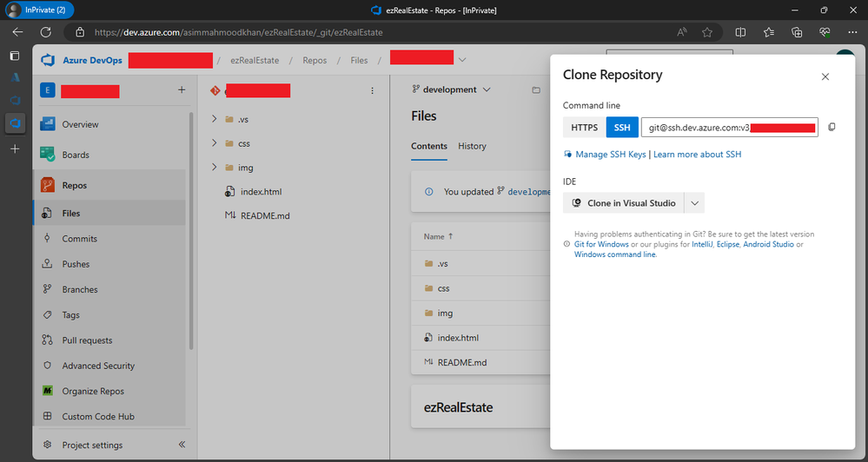This screenshot has height=462, width=868.
Task: Open the Manage SSH Keys link
Action: coord(611,155)
